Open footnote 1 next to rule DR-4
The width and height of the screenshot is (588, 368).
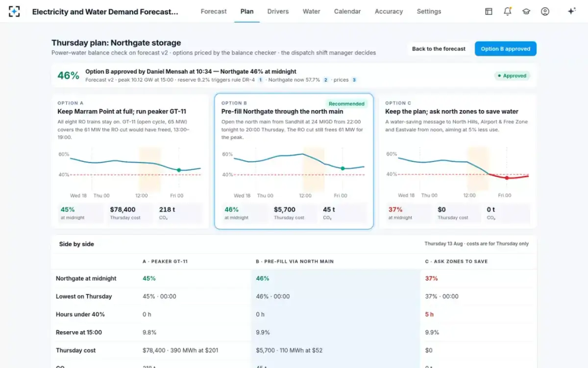[x=261, y=79]
